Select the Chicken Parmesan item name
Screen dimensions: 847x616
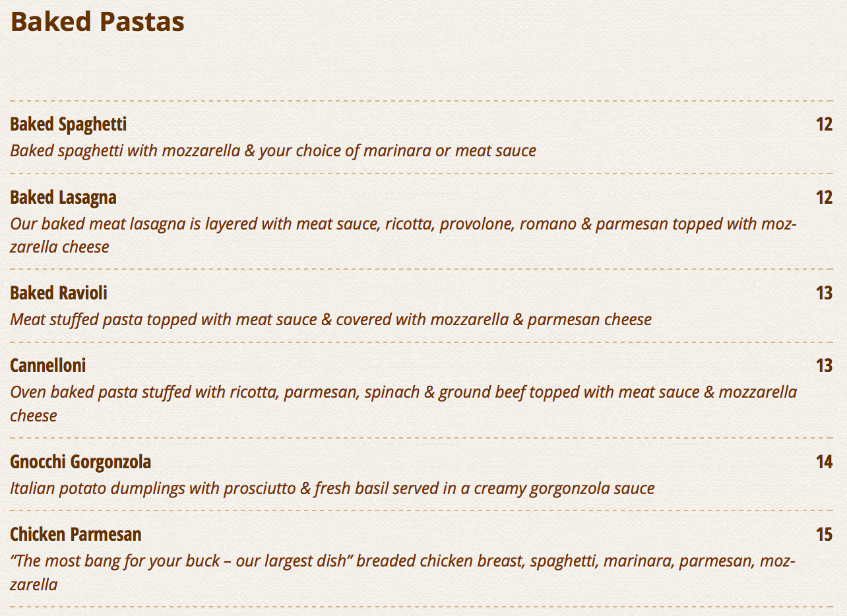point(76,534)
